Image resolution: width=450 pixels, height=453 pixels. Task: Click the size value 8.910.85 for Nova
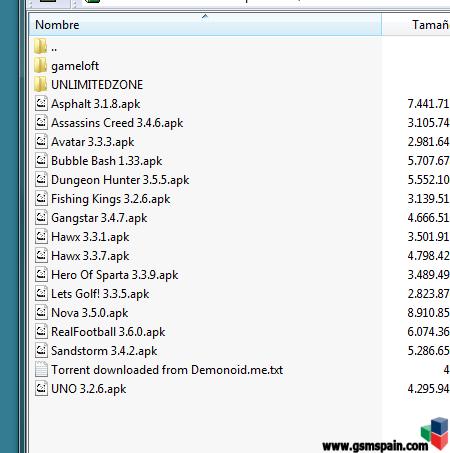click(429, 313)
